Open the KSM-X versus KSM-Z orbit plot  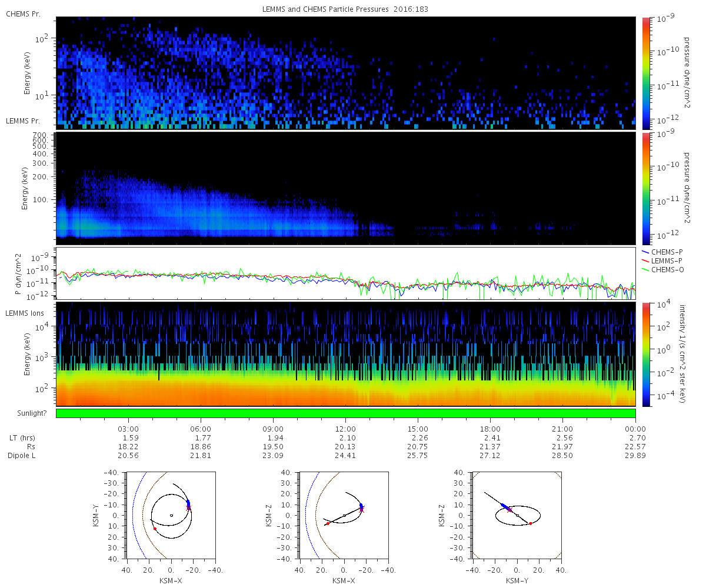coord(344,515)
